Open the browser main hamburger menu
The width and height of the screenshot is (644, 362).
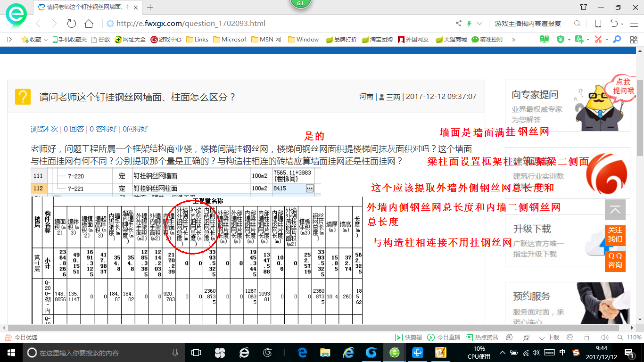tap(633, 24)
